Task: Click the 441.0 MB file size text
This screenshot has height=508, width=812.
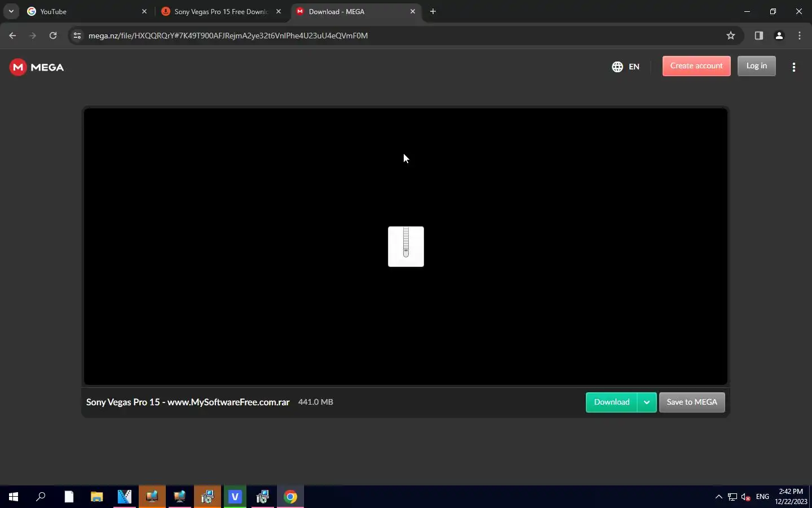Action: tap(316, 402)
